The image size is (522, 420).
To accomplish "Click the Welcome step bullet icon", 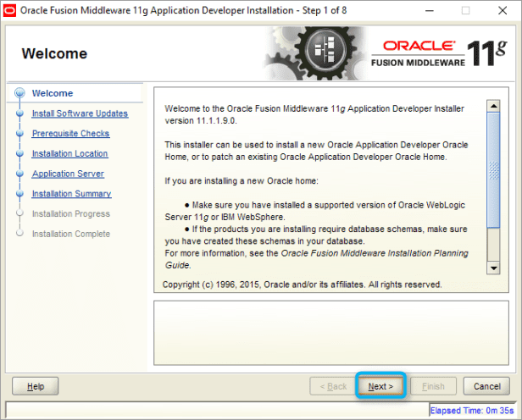I will (20, 93).
